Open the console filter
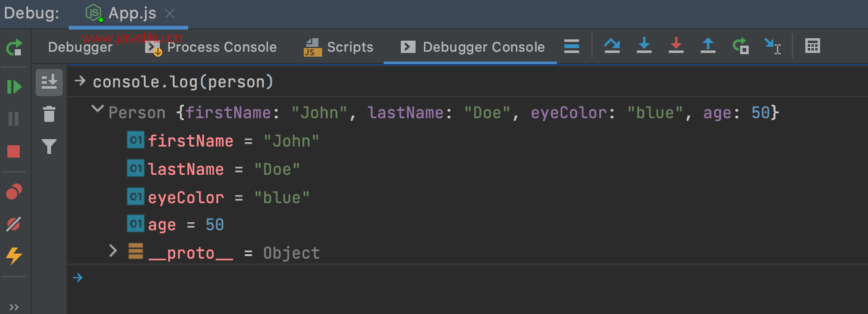The image size is (868, 314). point(49,147)
